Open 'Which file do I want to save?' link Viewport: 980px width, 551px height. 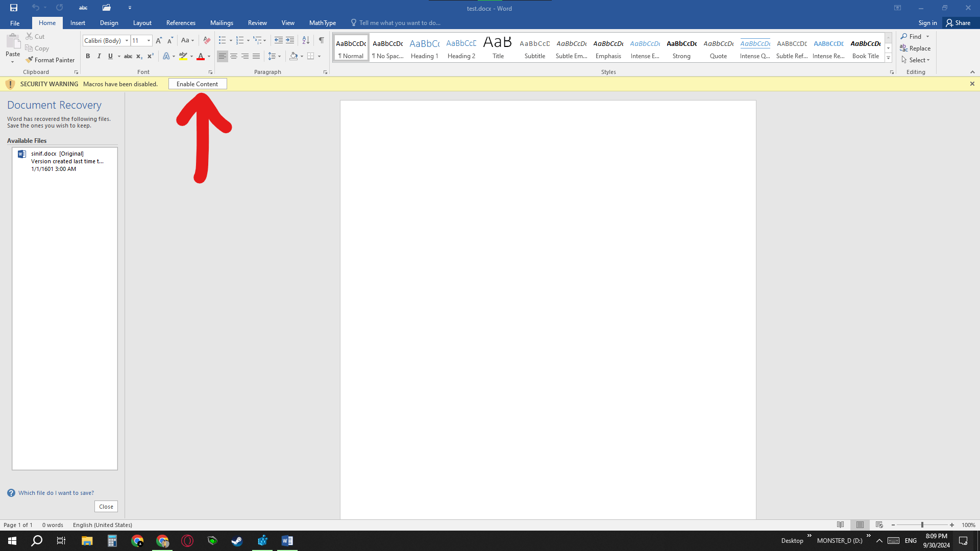56,492
